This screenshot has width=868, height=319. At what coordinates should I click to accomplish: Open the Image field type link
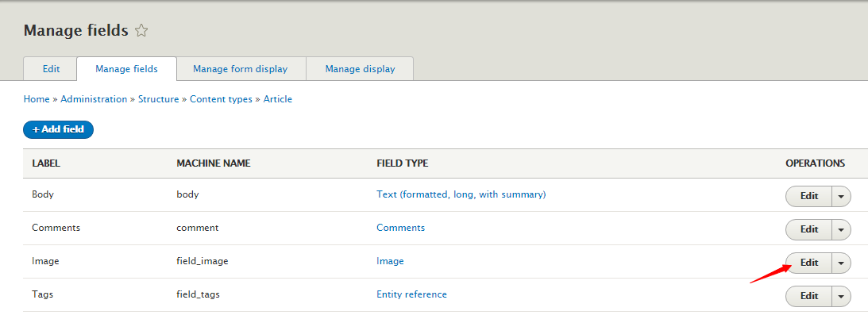[x=390, y=261]
